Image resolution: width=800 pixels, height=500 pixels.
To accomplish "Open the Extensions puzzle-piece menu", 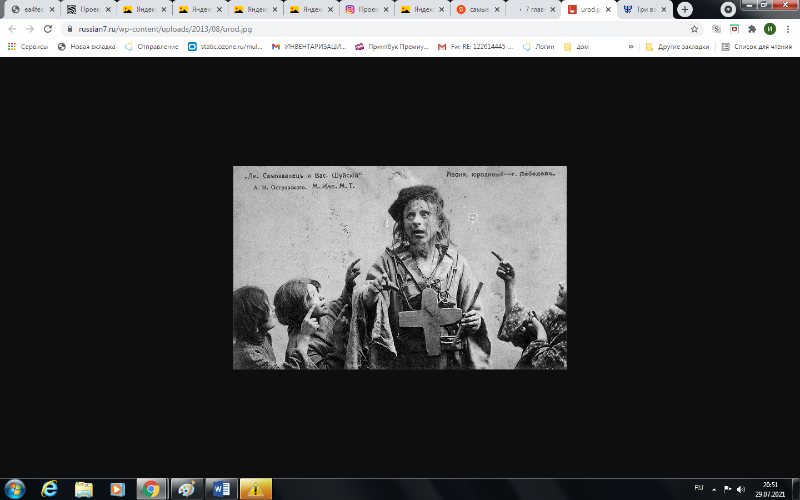I will tap(752, 29).
